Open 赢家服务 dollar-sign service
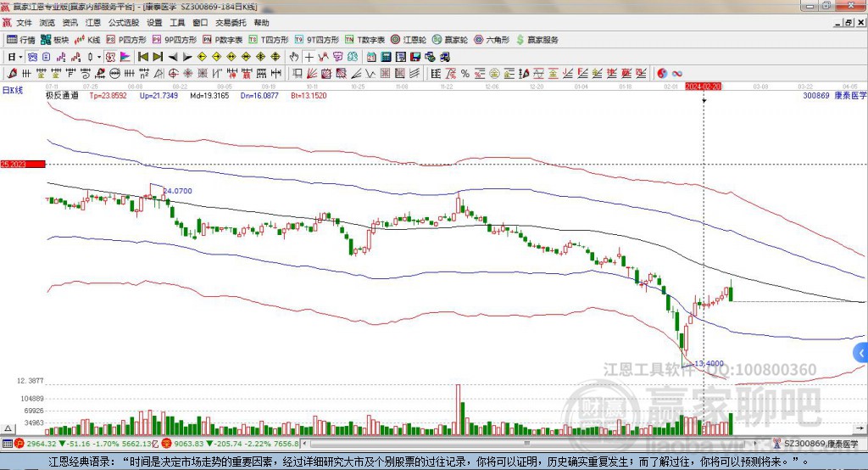This screenshot has height=470, width=868. (x=537, y=40)
